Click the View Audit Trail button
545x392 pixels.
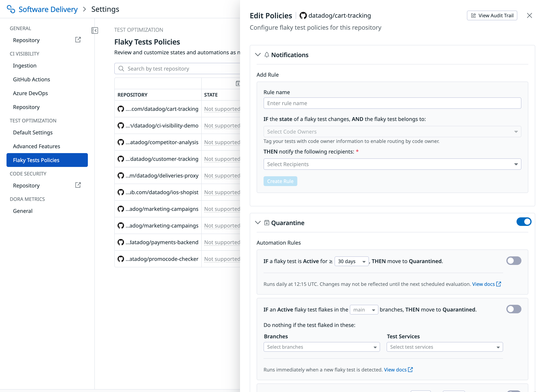[x=492, y=16]
